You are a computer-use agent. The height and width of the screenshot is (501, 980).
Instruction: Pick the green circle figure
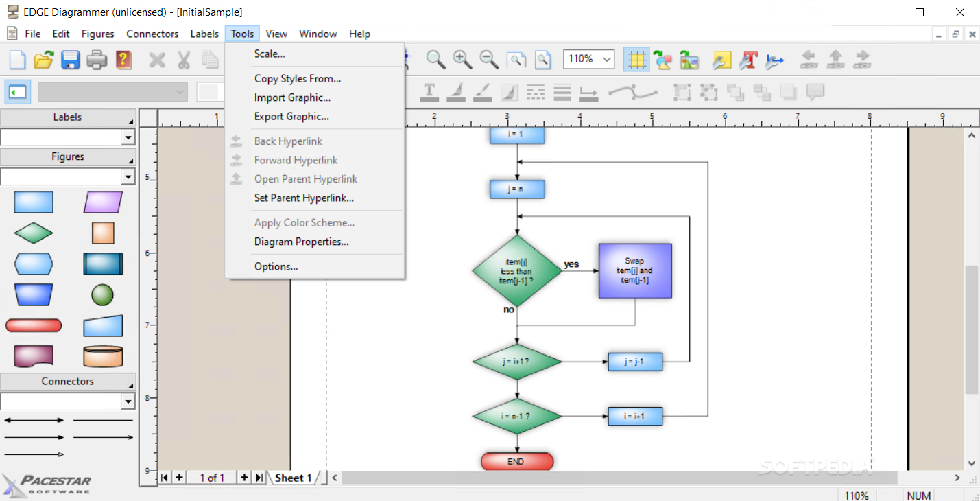(103, 295)
